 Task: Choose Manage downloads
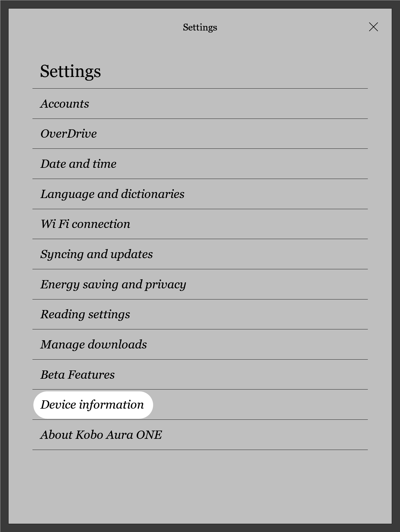[x=93, y=345]
